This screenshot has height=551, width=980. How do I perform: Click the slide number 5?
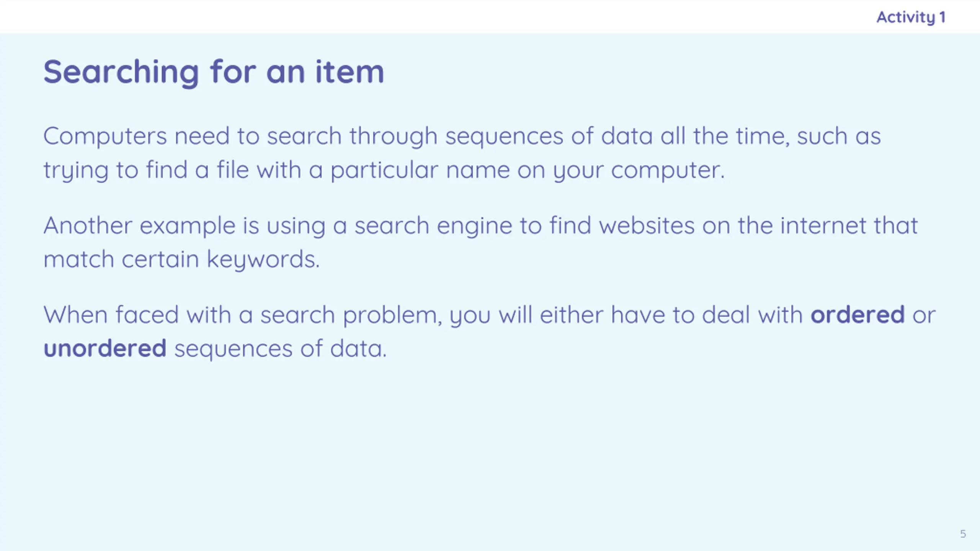coord(963,534)
